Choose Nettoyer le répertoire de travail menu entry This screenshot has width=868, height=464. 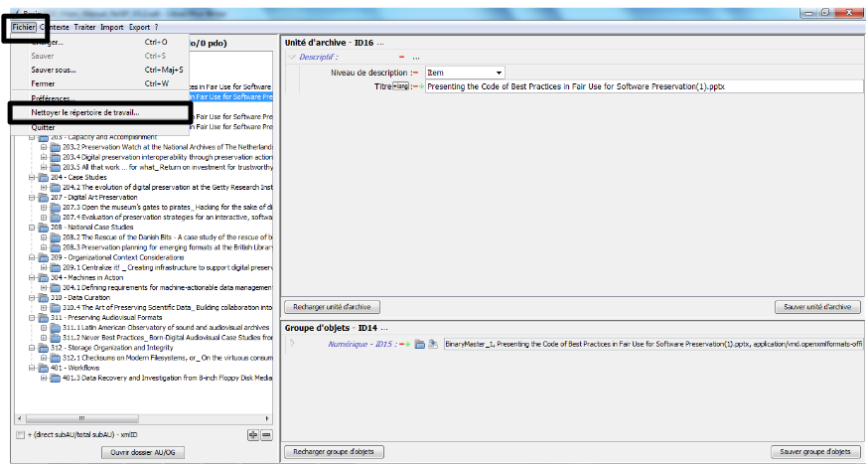pyautogui.click(x=84, y=112)
